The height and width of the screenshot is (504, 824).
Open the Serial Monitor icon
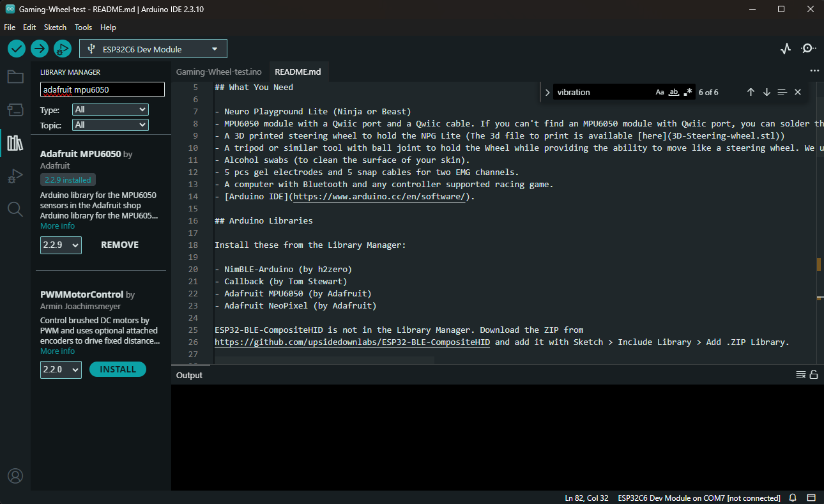coord(809,49)
